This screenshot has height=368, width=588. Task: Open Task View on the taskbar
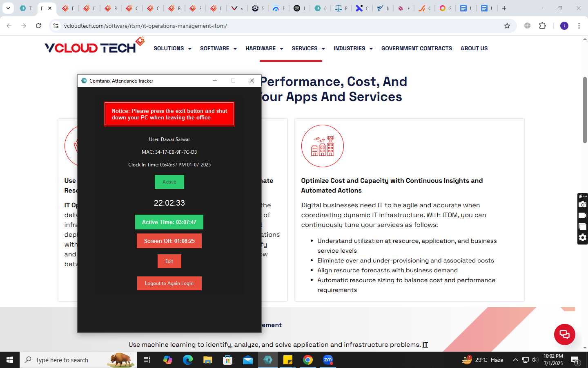147,360
